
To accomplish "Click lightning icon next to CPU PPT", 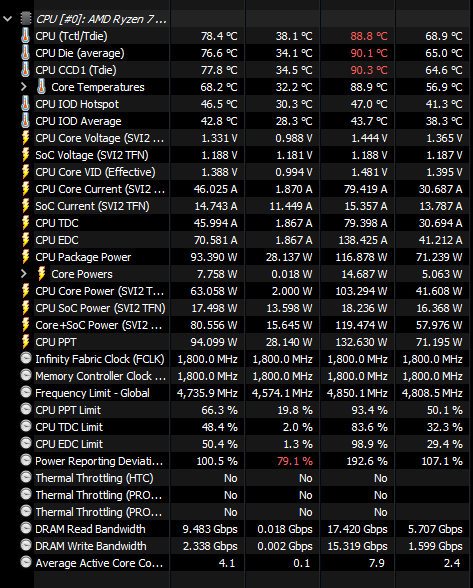I will (x=26, y=342).
